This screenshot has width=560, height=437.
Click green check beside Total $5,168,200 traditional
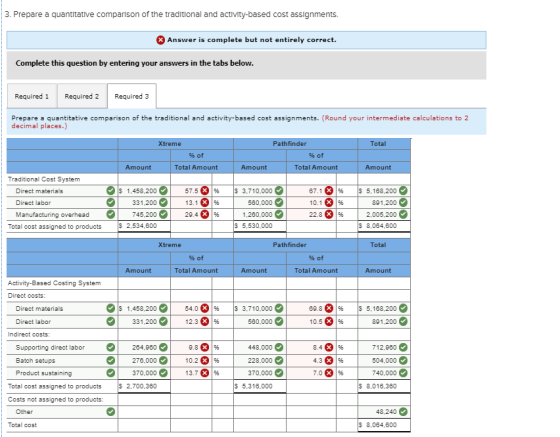(403, 191)
